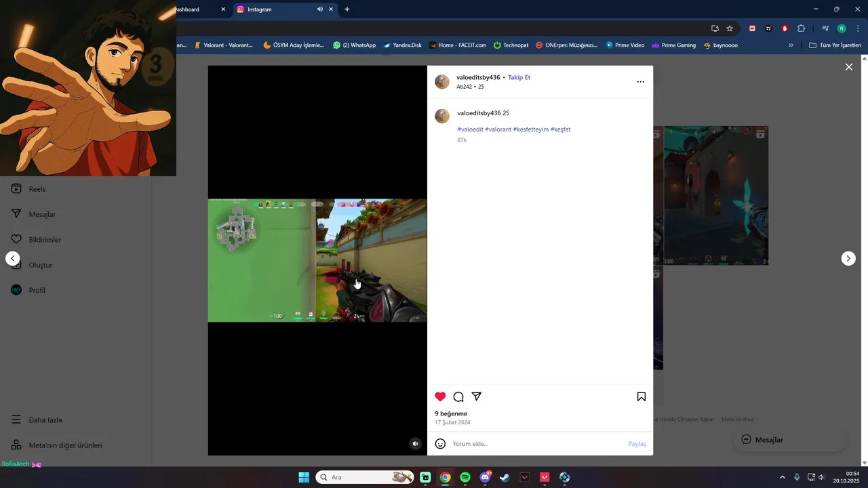Click the 'Paylaş' comment submit button
This screenshot has height=488, width=868.
click(x=637, y=443)
